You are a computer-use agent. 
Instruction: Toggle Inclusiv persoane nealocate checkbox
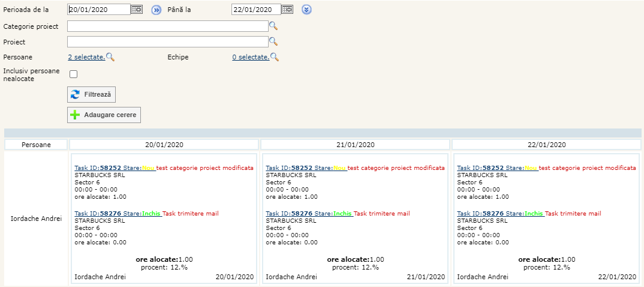point(74,74)
